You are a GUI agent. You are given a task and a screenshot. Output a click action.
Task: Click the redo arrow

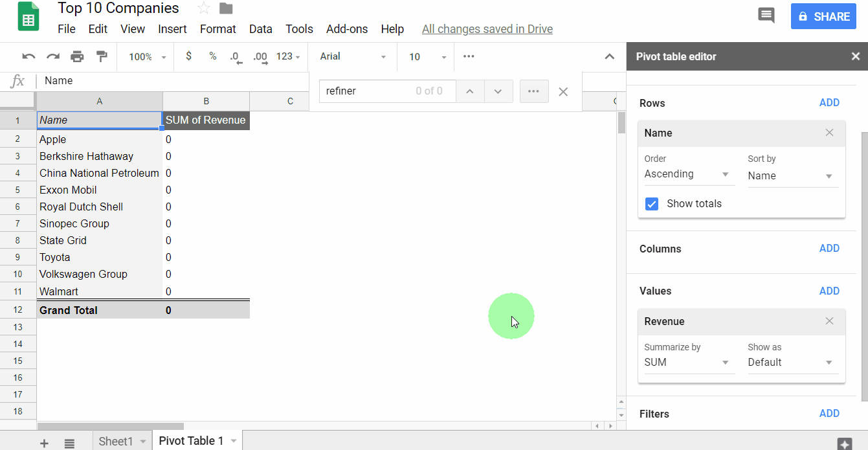coord(53,57)
